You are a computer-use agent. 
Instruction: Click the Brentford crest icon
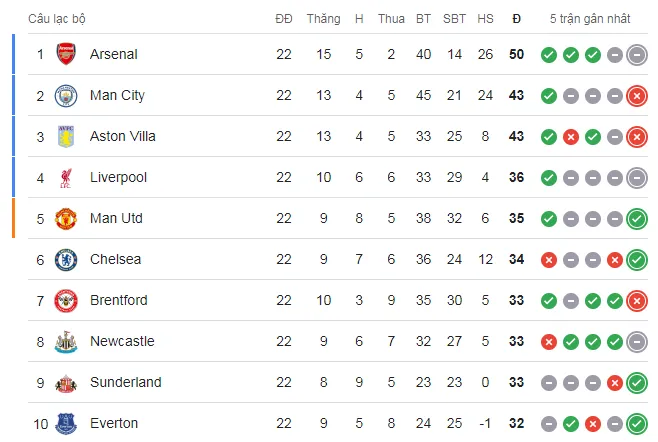coord(66,300)
